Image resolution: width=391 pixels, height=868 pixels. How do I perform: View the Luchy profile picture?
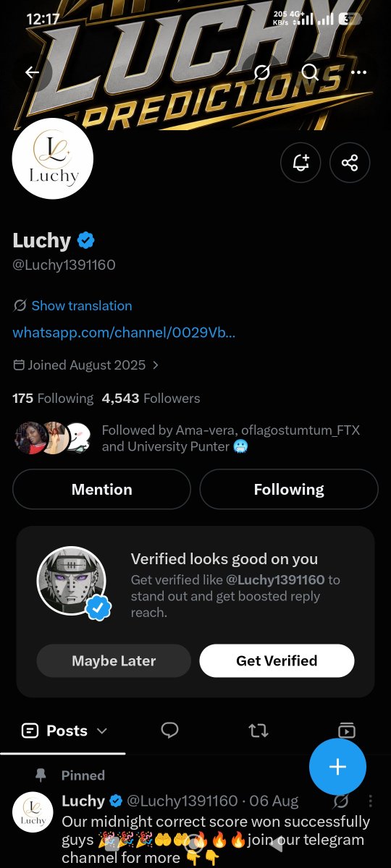click(53, 158)
